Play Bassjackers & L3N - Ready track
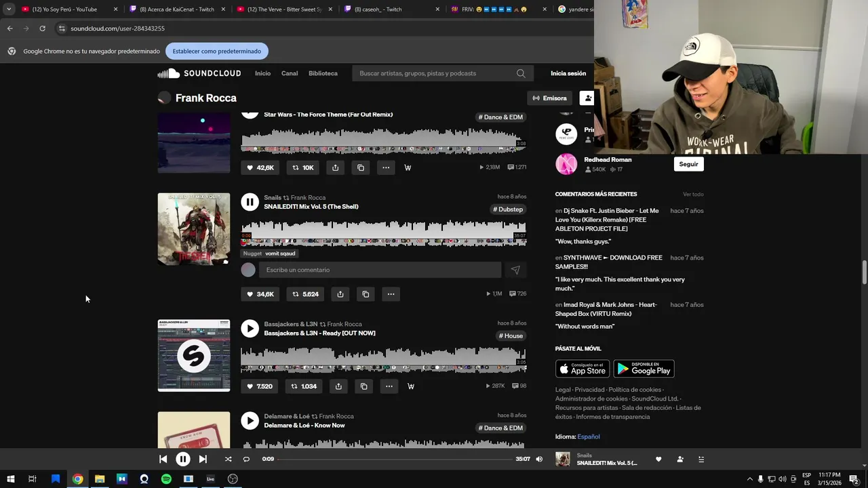The height and width of the screenshot is (488, 868). pyautogui.click(x=250, y=328)
